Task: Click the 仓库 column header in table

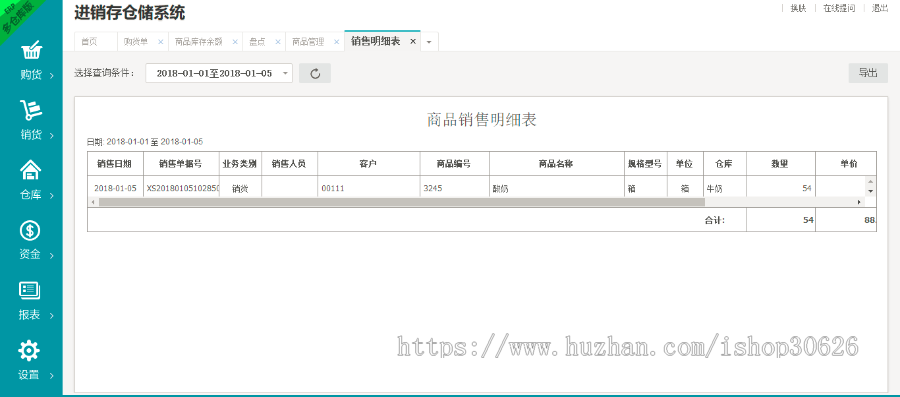Action: 724,164
